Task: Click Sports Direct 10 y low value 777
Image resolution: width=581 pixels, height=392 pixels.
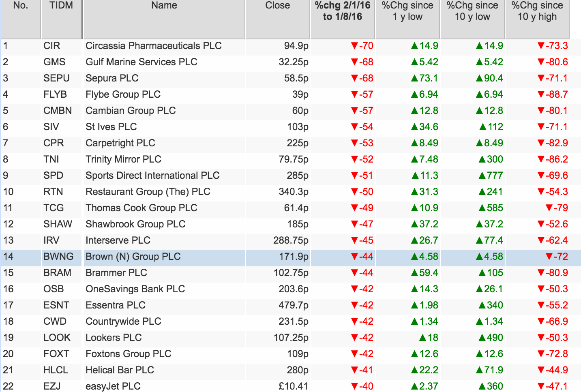Action: 491,176
